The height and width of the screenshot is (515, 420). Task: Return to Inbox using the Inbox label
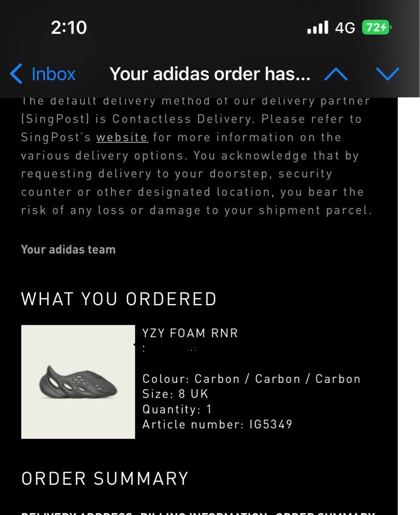[x=53, y=74]
